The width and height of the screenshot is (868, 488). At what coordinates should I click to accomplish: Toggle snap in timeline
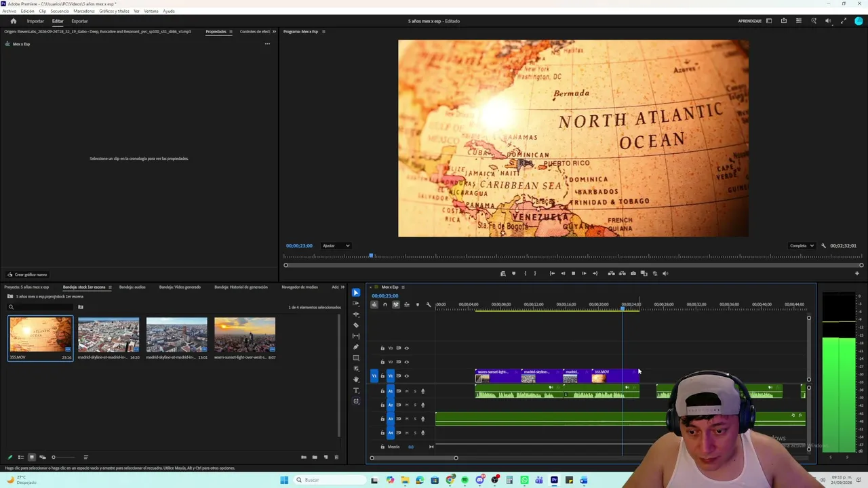tap(385, 304)
